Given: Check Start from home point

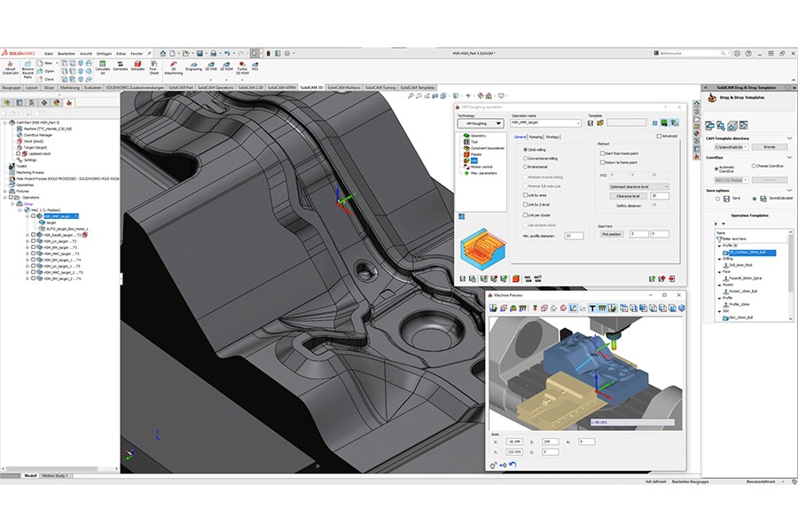Looking at the screenshot, I should click(x=602, y=153).
